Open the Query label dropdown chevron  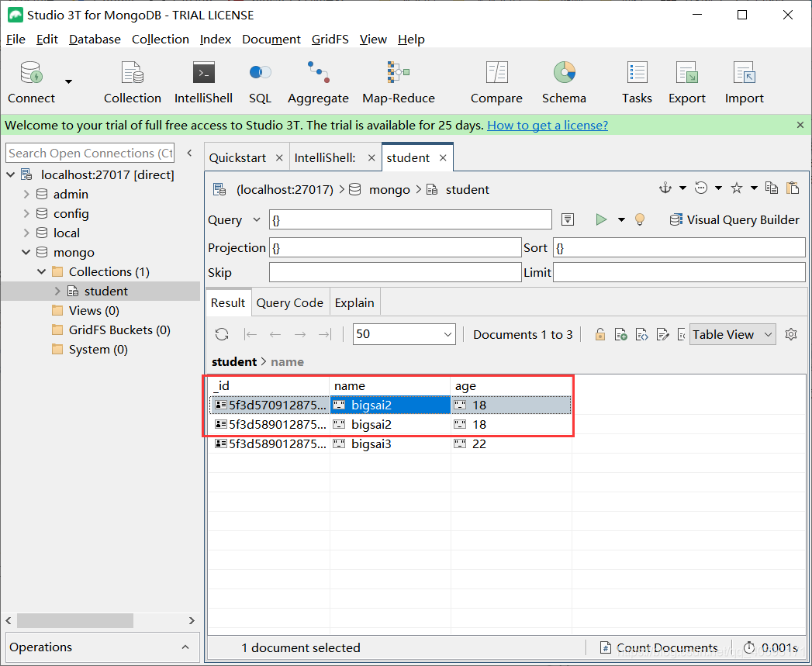pyautogui.click(x=257, y=219)
